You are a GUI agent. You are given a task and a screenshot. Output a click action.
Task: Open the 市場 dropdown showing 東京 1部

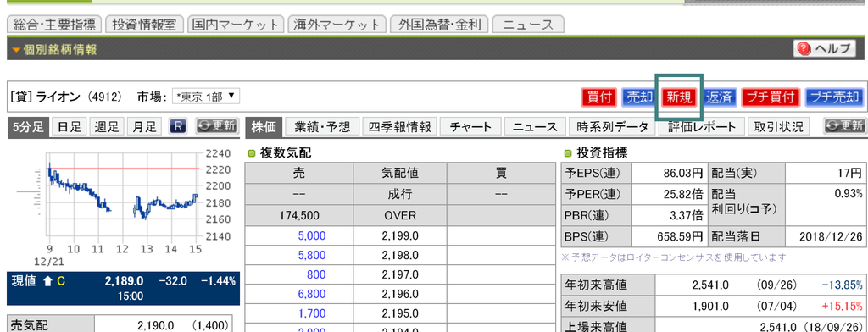[x=206, y=97]
